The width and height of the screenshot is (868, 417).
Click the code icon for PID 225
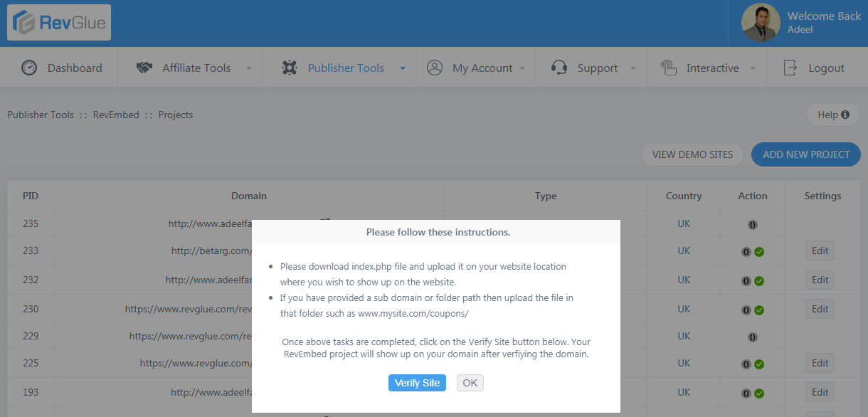(x=746, y=364)
